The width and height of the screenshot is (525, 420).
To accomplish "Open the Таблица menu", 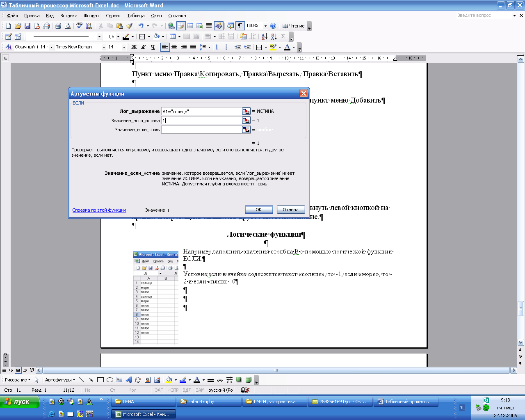I will coord(136,16).
